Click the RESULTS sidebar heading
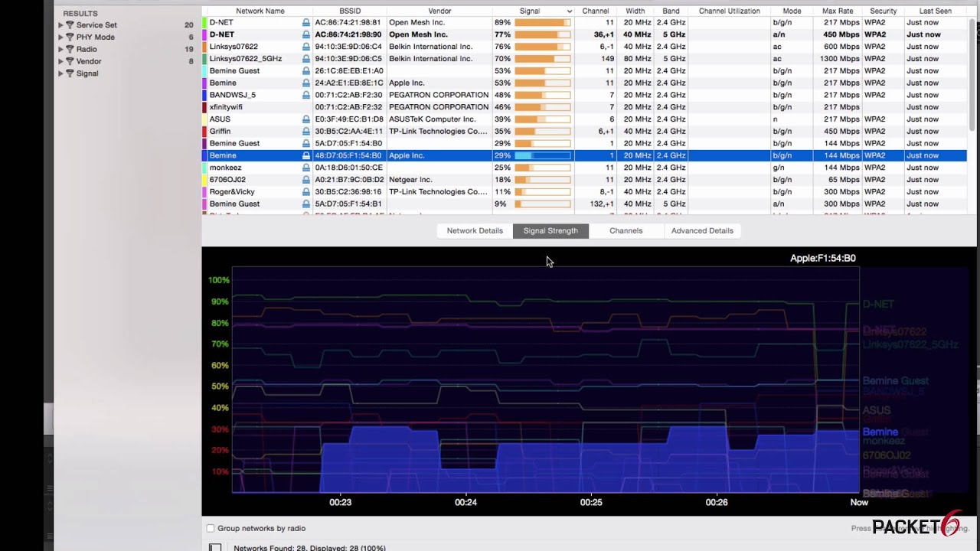 coord(80,14)
